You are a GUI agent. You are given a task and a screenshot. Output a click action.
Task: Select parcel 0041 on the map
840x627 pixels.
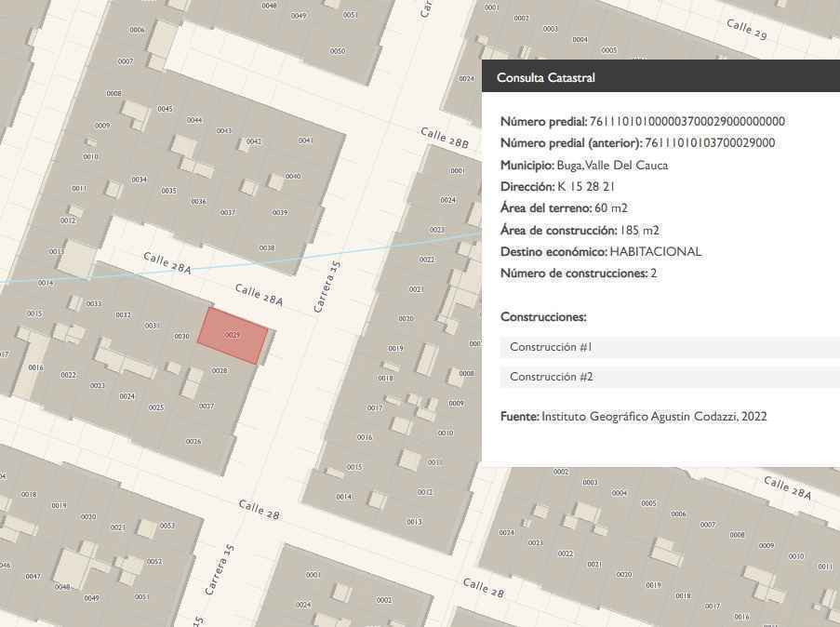coord(305,140)
